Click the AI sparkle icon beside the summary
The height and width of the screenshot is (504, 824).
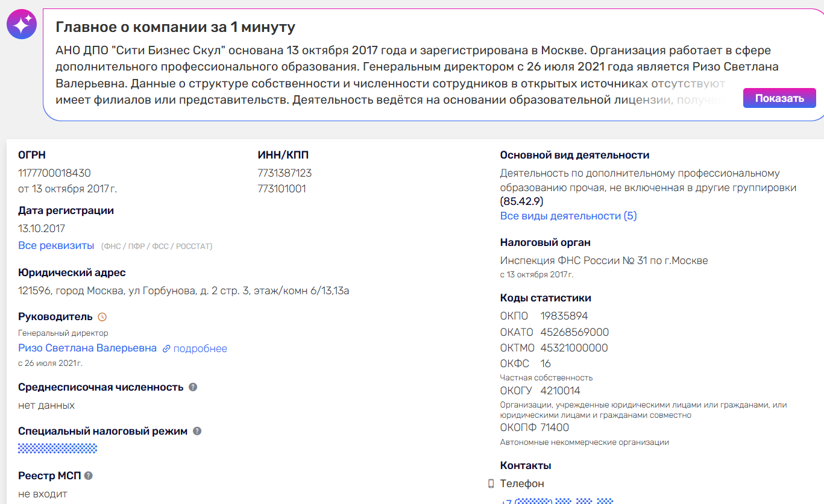[x=22, y=24]
